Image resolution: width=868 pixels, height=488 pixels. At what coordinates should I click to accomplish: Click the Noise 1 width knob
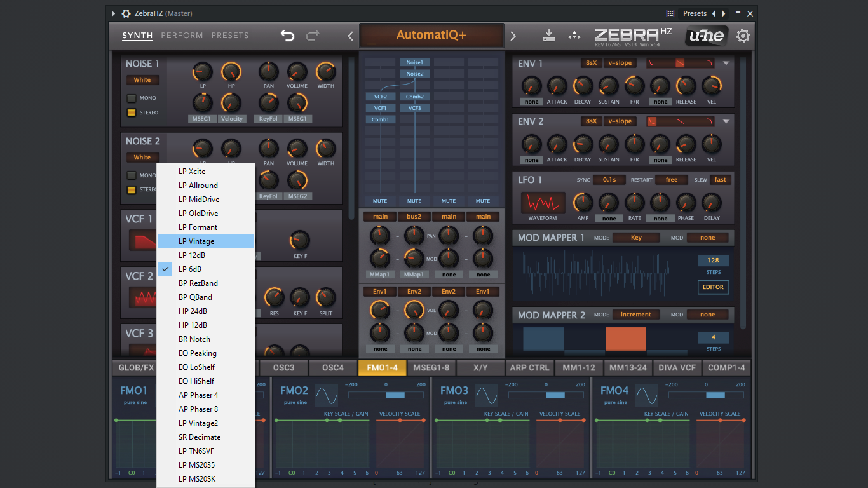(325, 72)
